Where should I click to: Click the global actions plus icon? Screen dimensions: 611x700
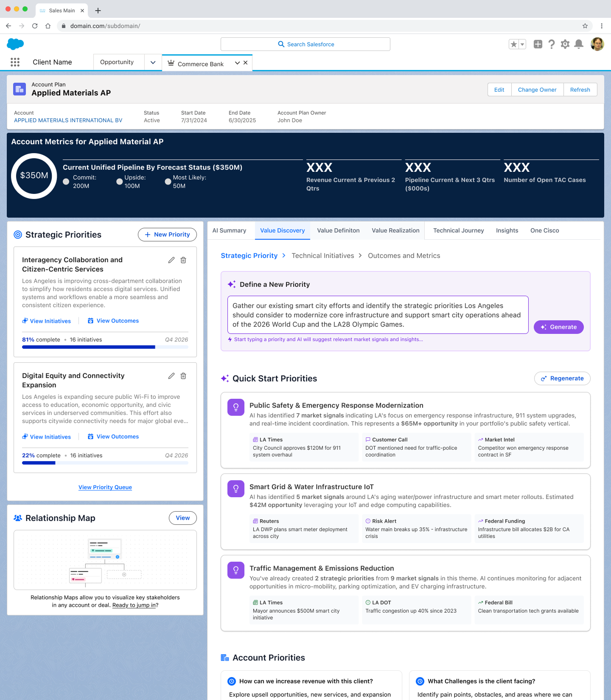pos(538,44)
